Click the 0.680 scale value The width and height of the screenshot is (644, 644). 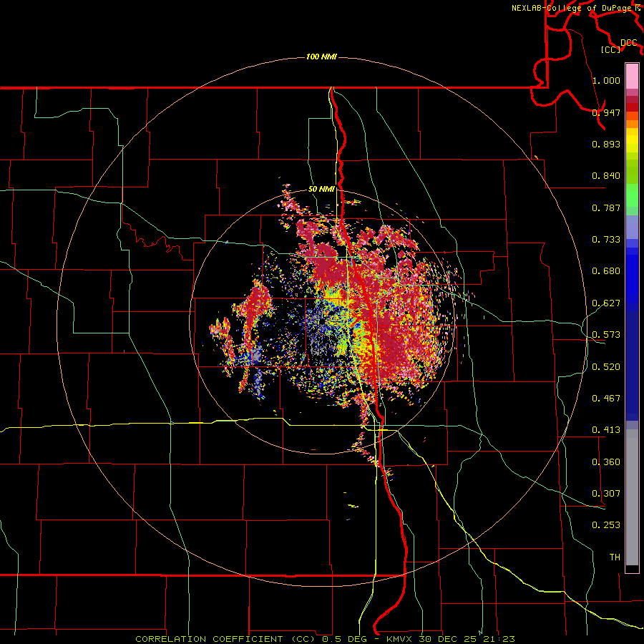point(606,271)
